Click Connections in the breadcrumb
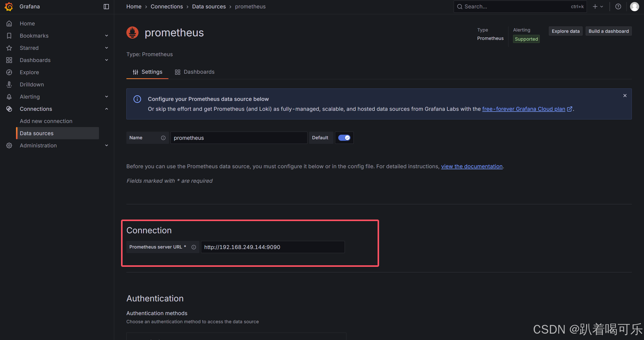644x340 pixels. (167, 7)
